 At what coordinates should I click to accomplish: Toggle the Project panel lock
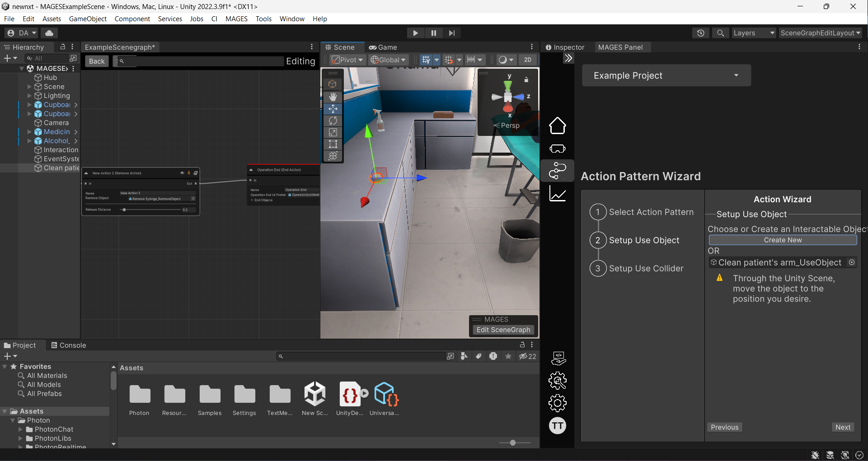522,345
